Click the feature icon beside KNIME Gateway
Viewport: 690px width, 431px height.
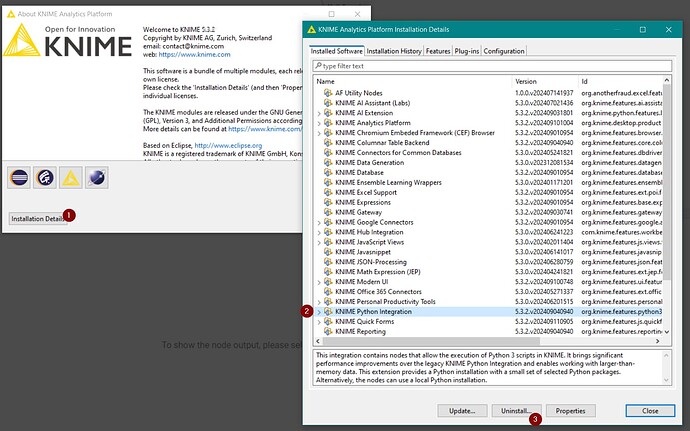coord(328,212)
